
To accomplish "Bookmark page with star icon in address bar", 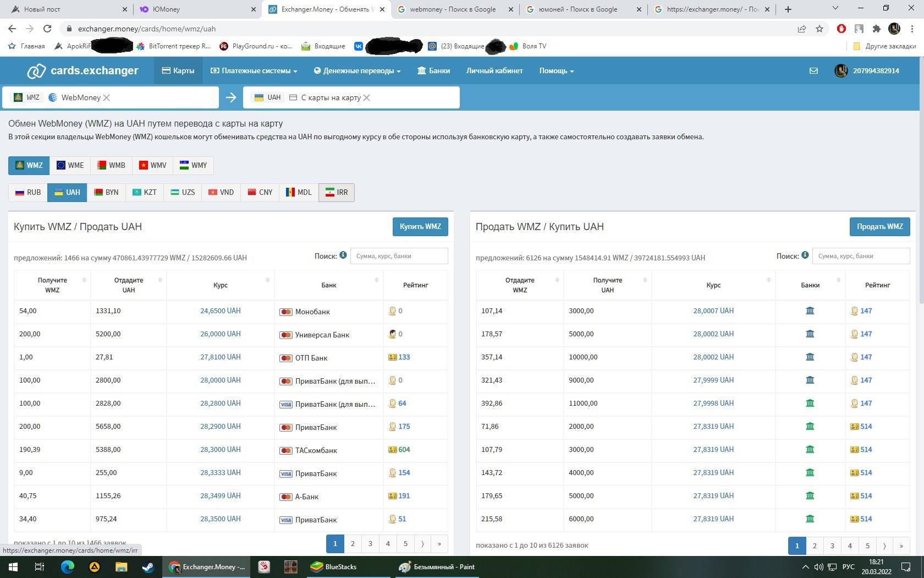I will (820, 29).
